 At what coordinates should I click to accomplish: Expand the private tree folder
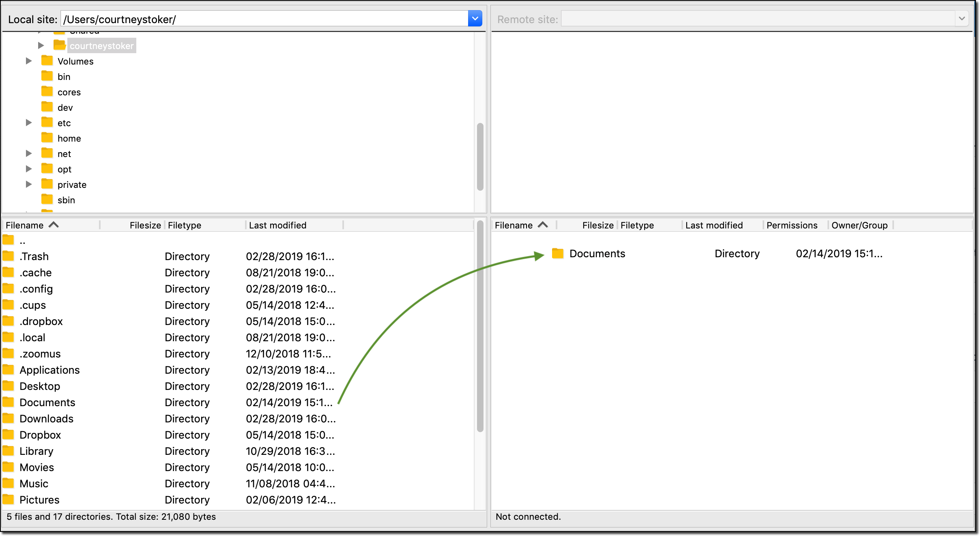(29, 184)
